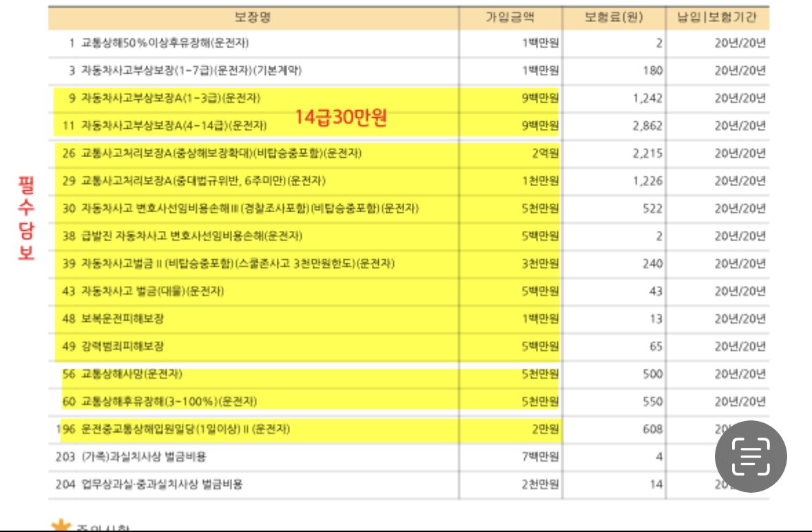
Task: Click the 가입금액 column header
Action: (510, 18)
